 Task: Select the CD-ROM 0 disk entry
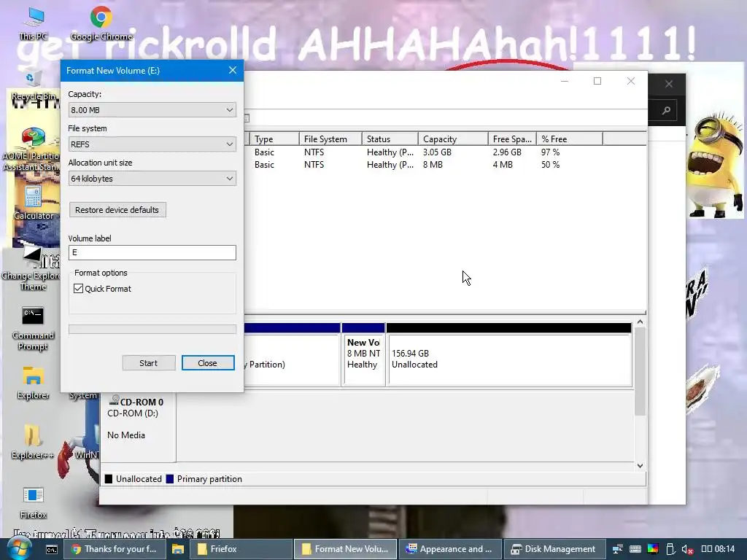click(138, 427)
